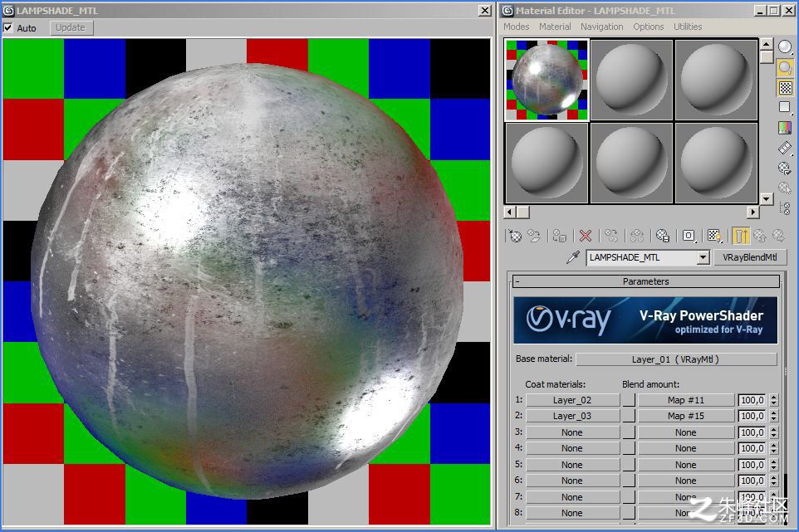Click the sample slots scroll right arrow
The width and height of the screenshot is (799, 532).
752,212
